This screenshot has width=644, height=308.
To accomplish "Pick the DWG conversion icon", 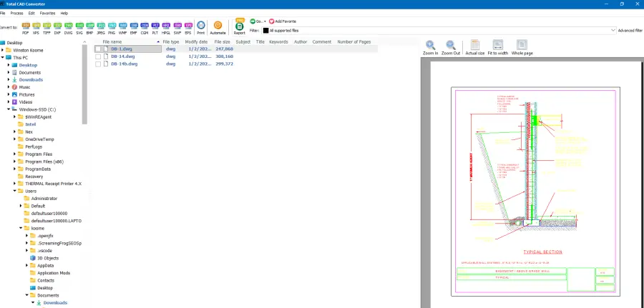I will (x=69, y=27).
